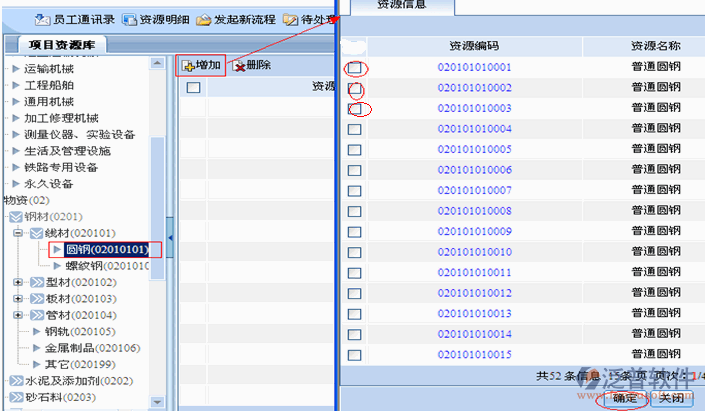
Task: Click the 型材(020102) folder icon
Action: (x=37, y=282)
